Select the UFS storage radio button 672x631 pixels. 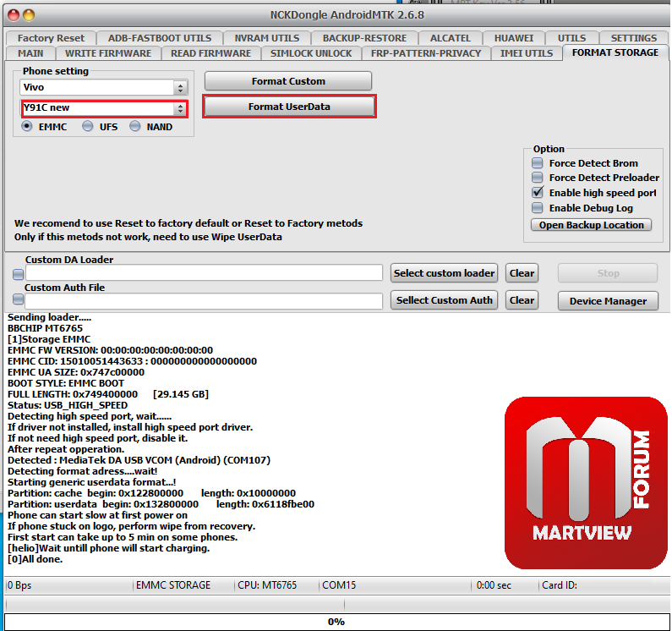(87, 127)
